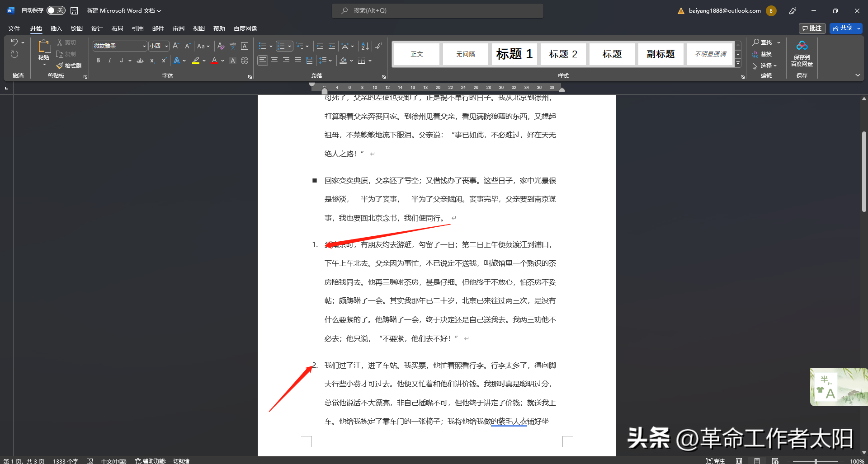Click the zoom slider in the status bar

(816, 461)
